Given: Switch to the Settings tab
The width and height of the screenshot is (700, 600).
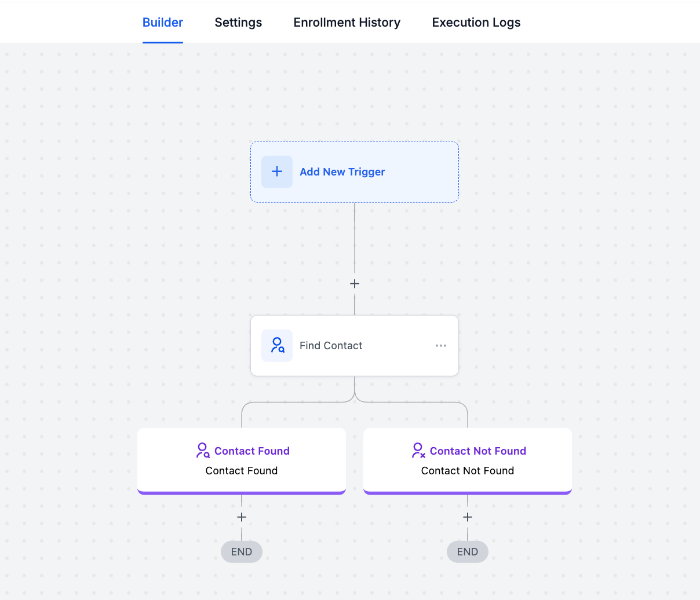Looking at the screenshot, I should point(238,22).
